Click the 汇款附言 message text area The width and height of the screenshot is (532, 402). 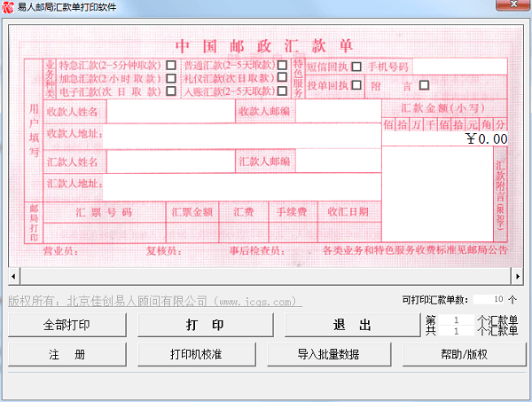click(x=437, y=193)
